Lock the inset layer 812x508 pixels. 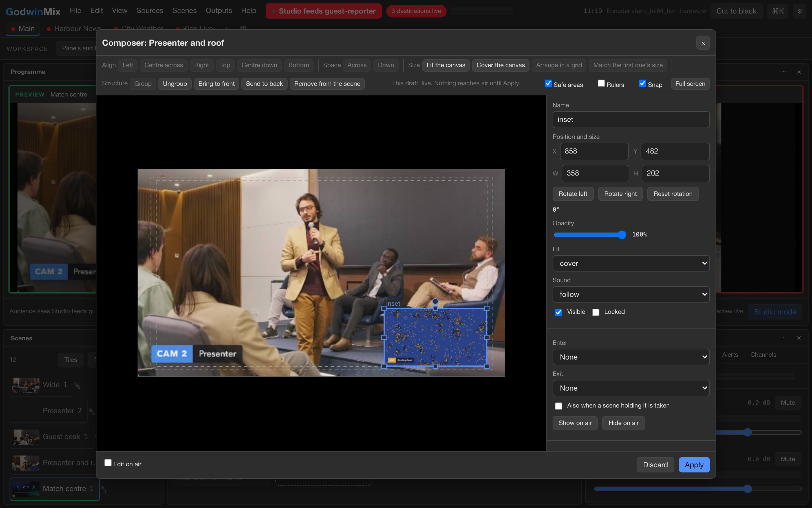click(595, 312)
